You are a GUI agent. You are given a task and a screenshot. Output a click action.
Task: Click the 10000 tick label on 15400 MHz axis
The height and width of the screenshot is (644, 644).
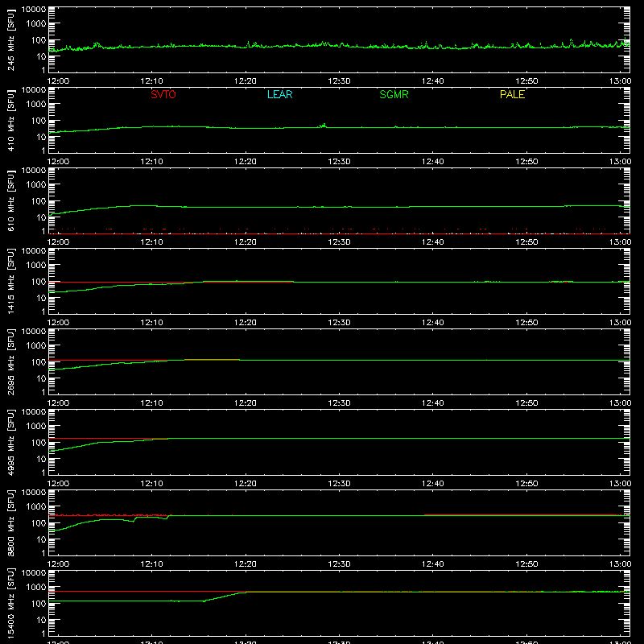(34, 573)
